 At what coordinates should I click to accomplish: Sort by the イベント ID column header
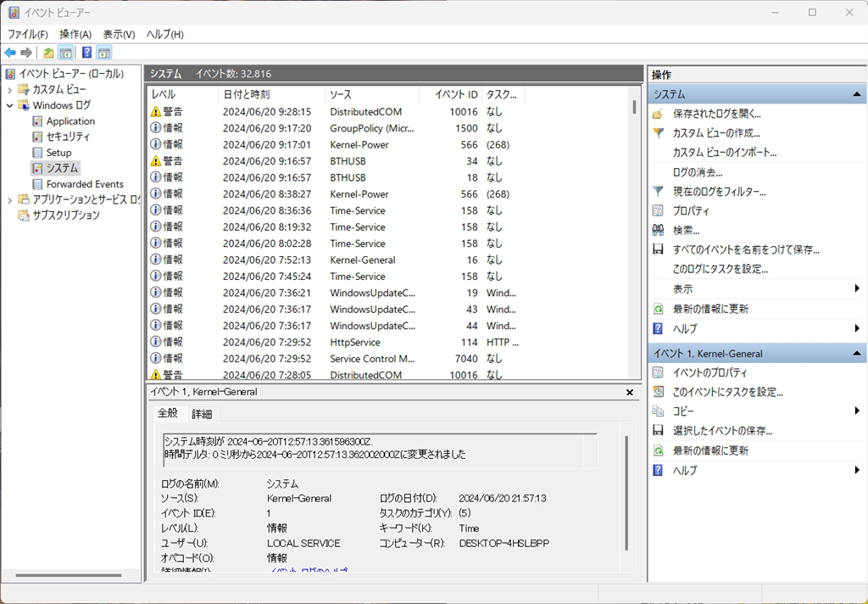pyautogui.click(x=451, y=95)
